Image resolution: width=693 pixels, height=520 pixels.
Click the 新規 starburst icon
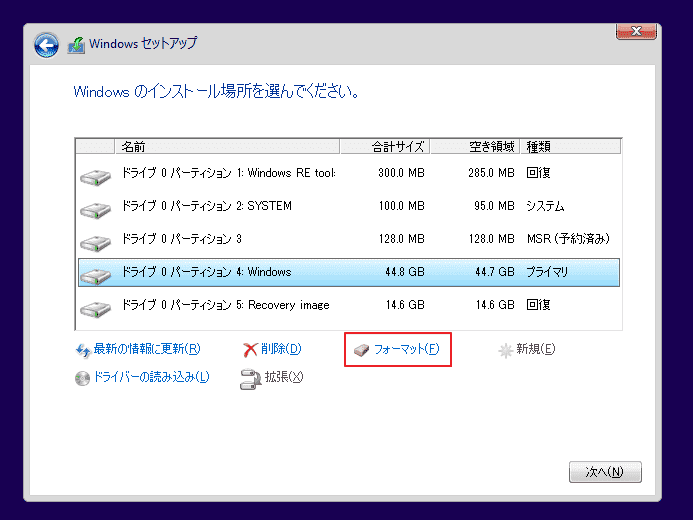click(506, 351)
